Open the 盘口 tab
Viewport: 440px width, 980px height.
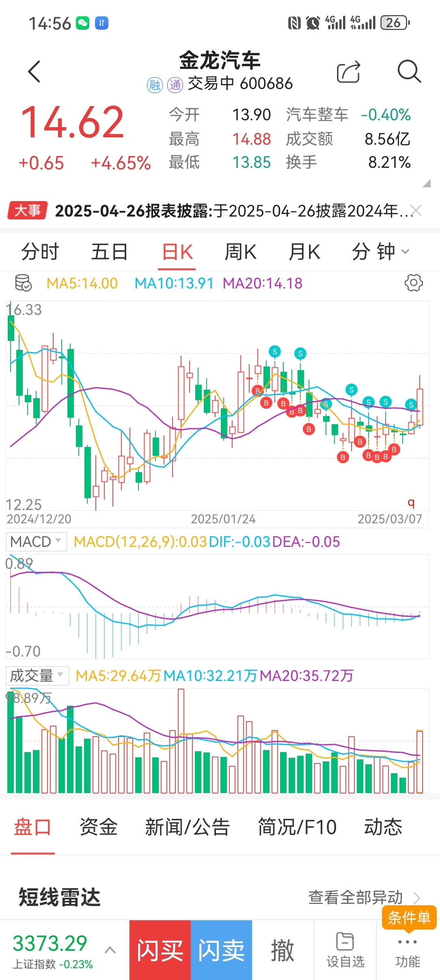pos(32,827)
